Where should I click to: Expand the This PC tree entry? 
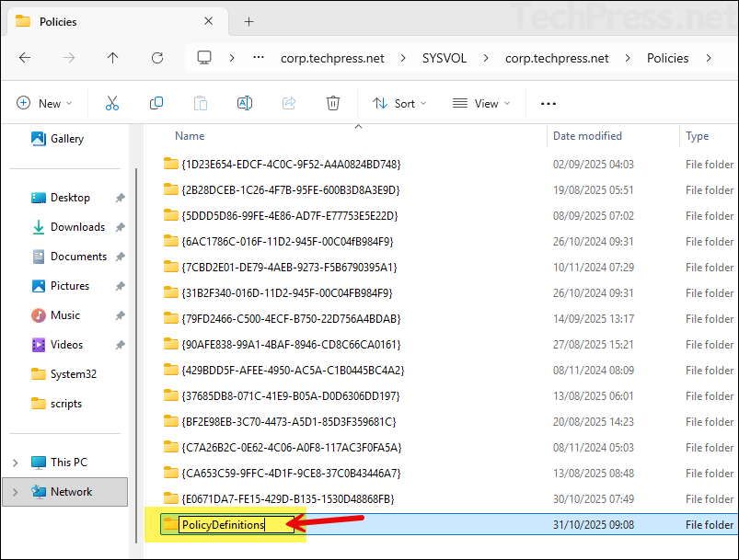[16, 462]
